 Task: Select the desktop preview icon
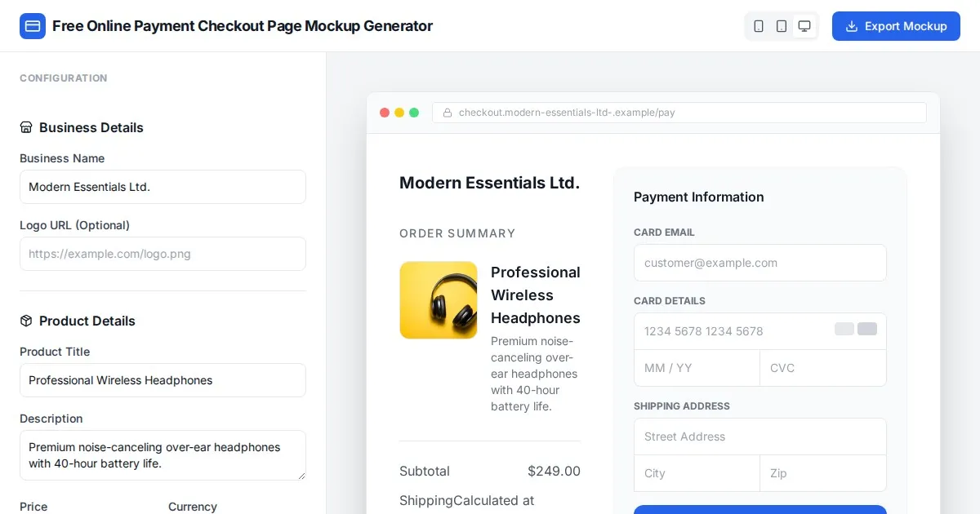click(804, 26)
